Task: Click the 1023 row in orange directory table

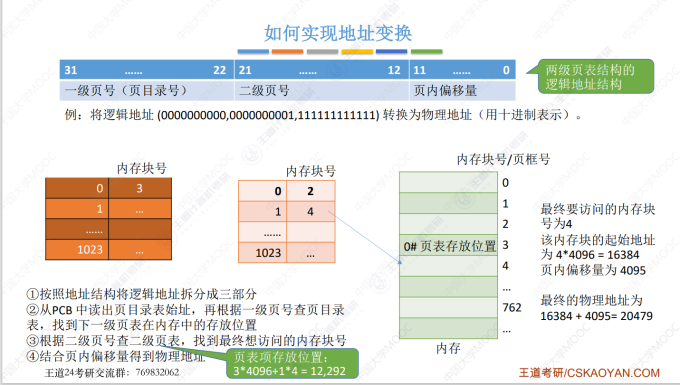Action: click(x=108, y=250)
